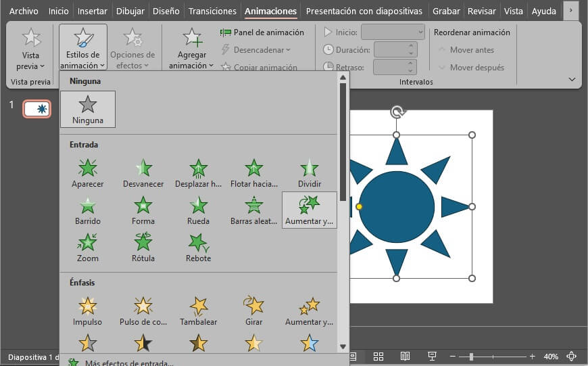The width and height of the screenshot is (588, 366).
Task: Choose the Flotar hacia entrance effect
Action: coord(254,173)
